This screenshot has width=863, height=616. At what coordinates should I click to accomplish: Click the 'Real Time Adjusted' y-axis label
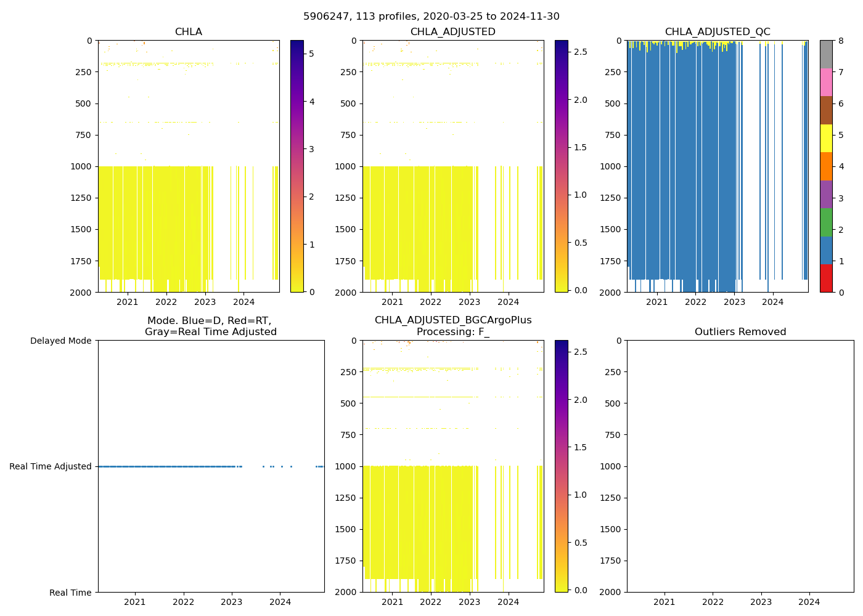(x=51, y=466)
